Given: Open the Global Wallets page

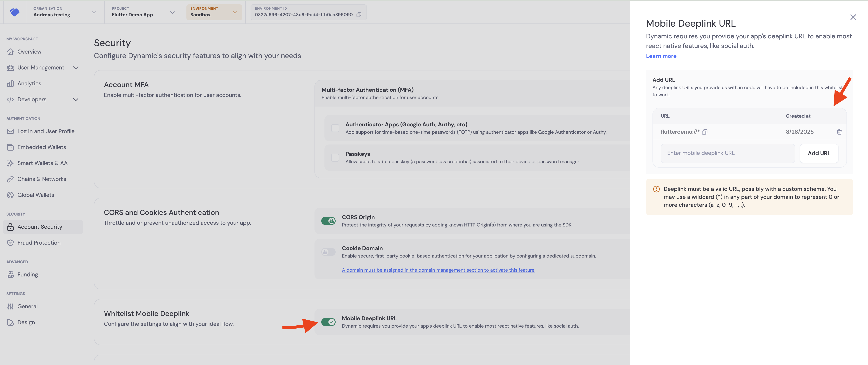Looking at the screenshot, I should 35,195.
